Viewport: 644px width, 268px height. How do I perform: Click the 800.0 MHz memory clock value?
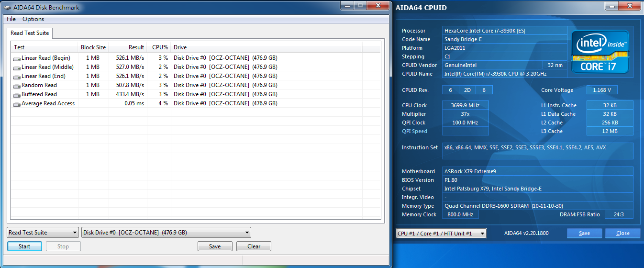point(461,214)
